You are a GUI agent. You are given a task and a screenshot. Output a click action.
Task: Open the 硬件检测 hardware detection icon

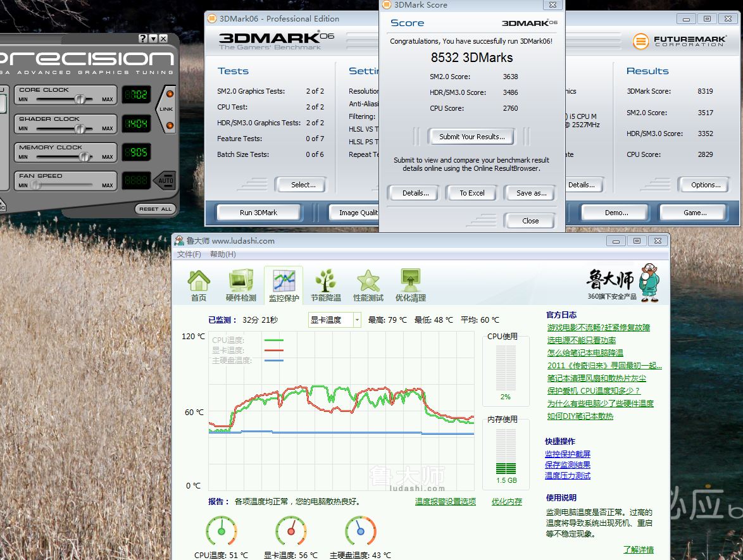coord(240,285)
